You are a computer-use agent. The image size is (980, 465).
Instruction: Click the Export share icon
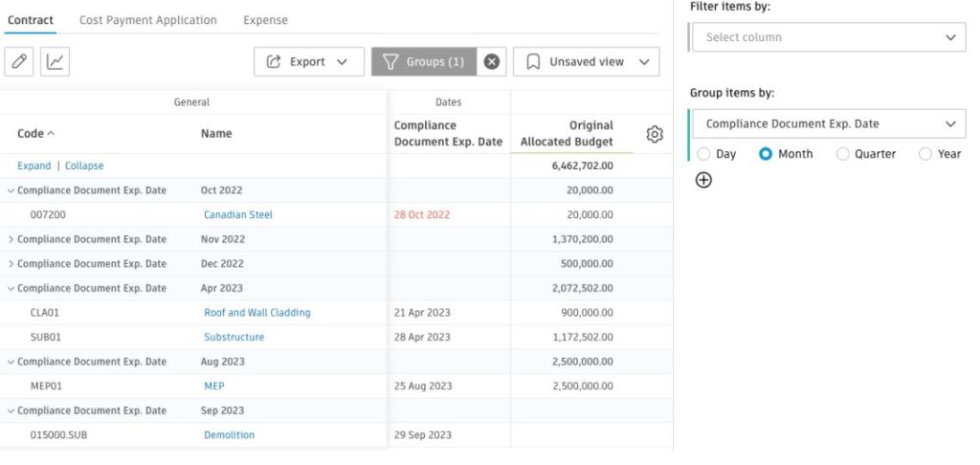tap(273, 62)
